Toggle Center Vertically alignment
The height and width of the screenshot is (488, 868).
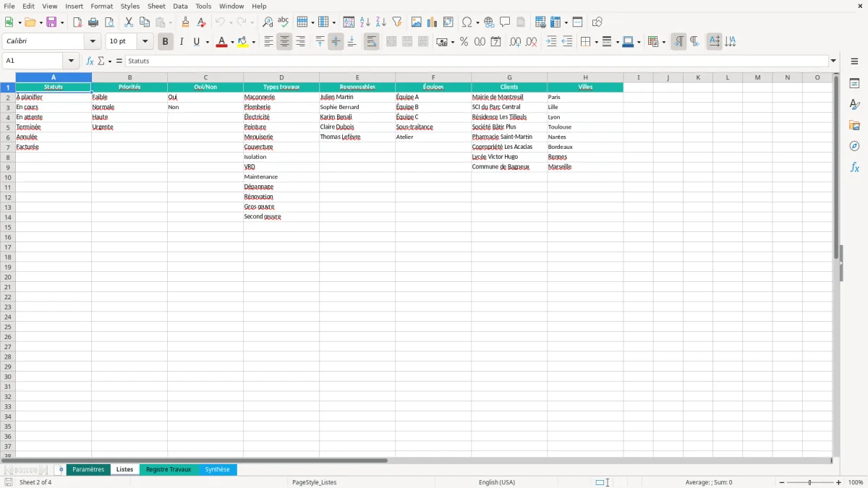click(336, 42)
